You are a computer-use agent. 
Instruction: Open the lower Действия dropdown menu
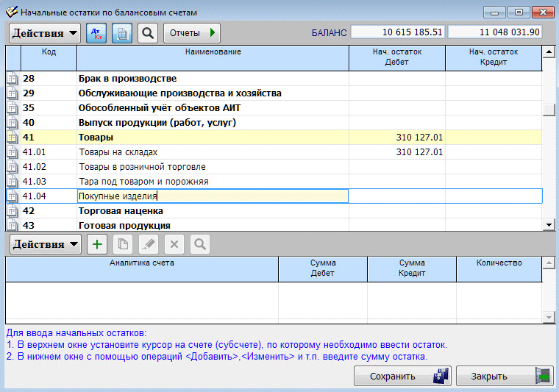(46, 244)
